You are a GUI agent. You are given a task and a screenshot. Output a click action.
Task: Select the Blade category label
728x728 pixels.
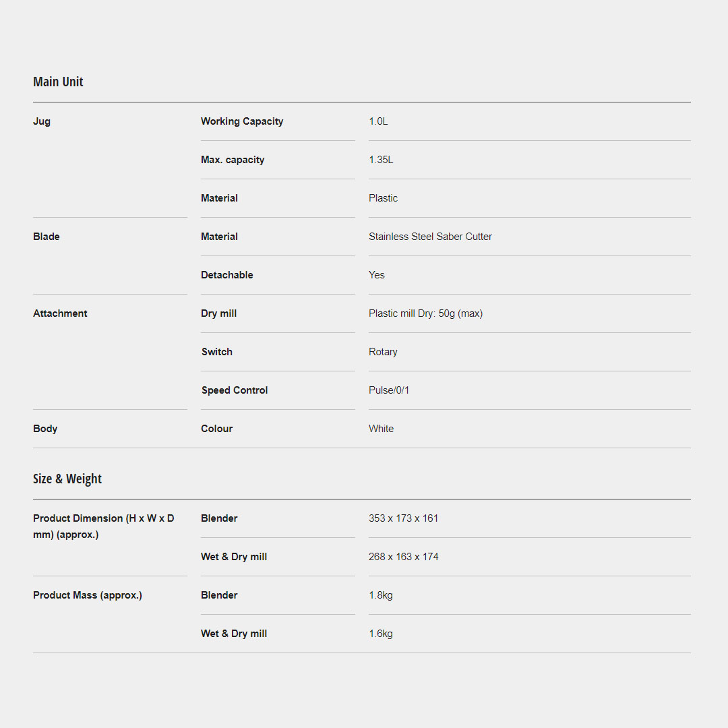pyautogui.click(x=47, y=237)
